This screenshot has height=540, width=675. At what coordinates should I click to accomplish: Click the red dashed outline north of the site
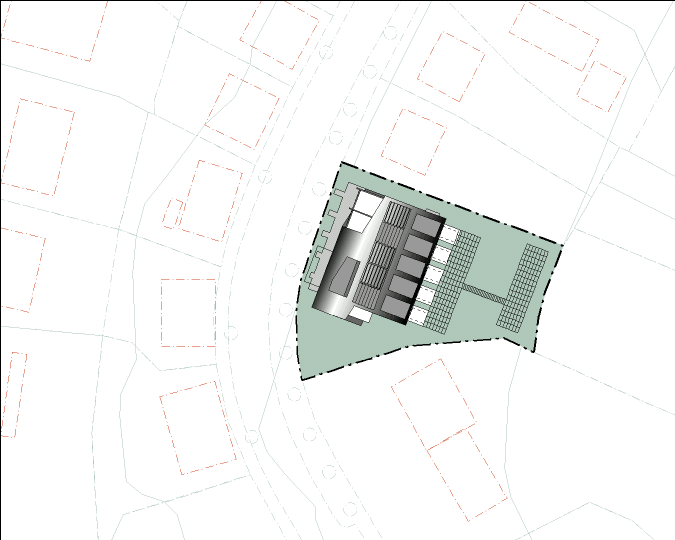coord(412,142)
